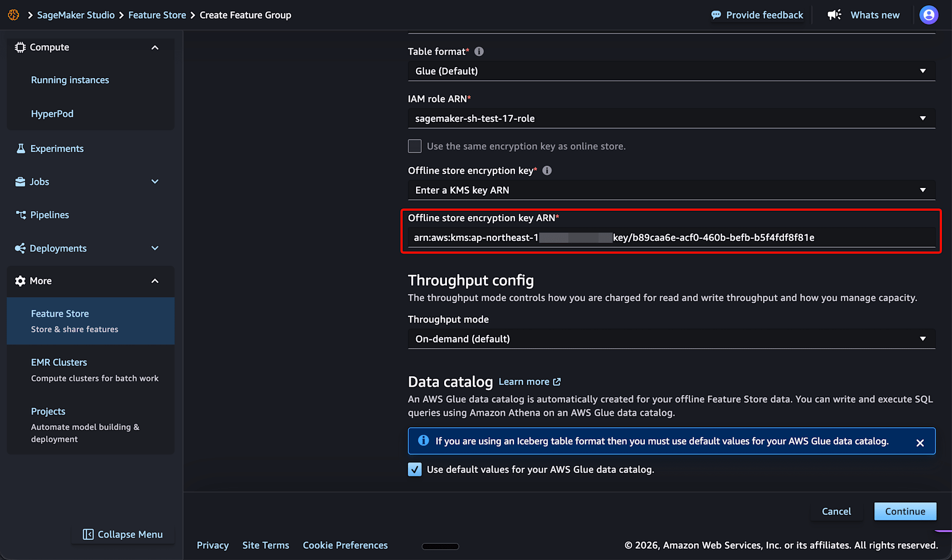Dismiss the Iceberg table format notice

[x=920, y=443]
